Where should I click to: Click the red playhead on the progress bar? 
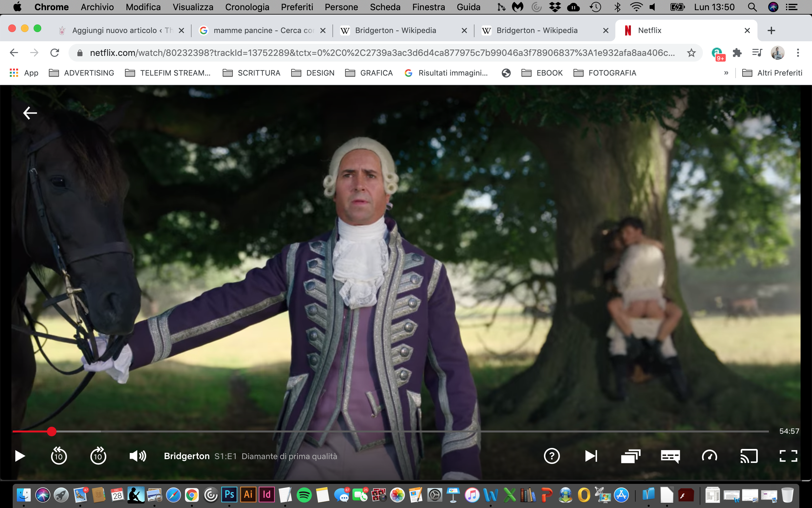tap(51, 431)
